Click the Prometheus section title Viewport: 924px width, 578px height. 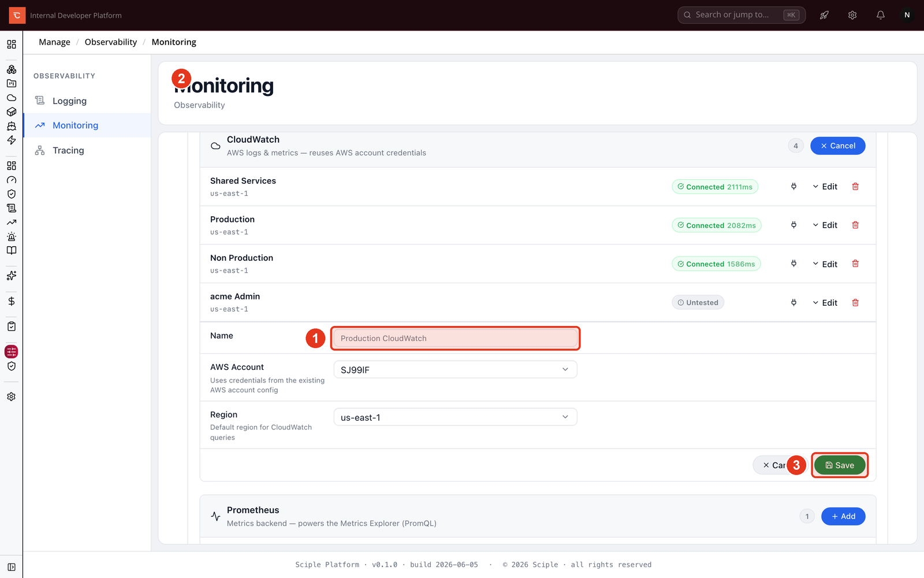click(253, 510)
